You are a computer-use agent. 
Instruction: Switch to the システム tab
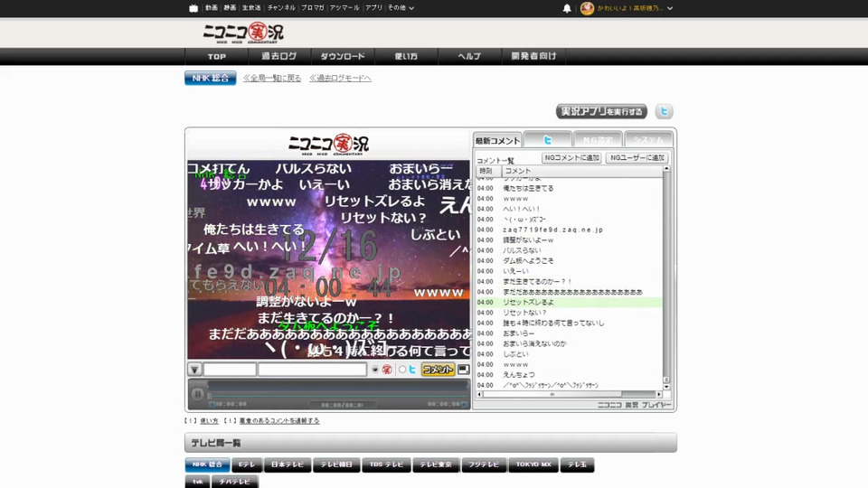click(648, 140)
